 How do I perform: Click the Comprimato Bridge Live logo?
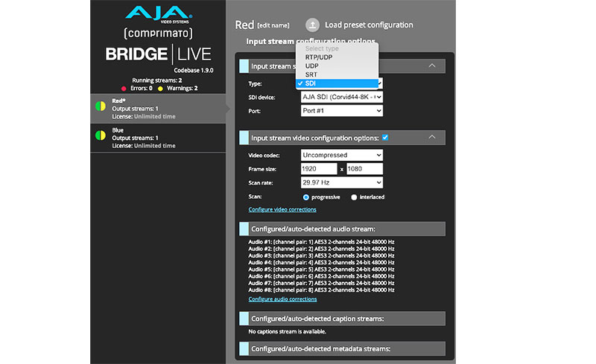[158, 47]
